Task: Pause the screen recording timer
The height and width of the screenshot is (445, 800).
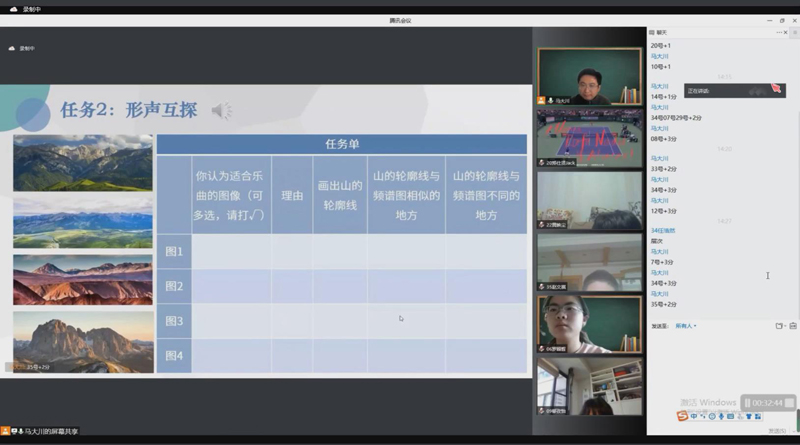Action: pyautogui.click(x=749, y=403)
